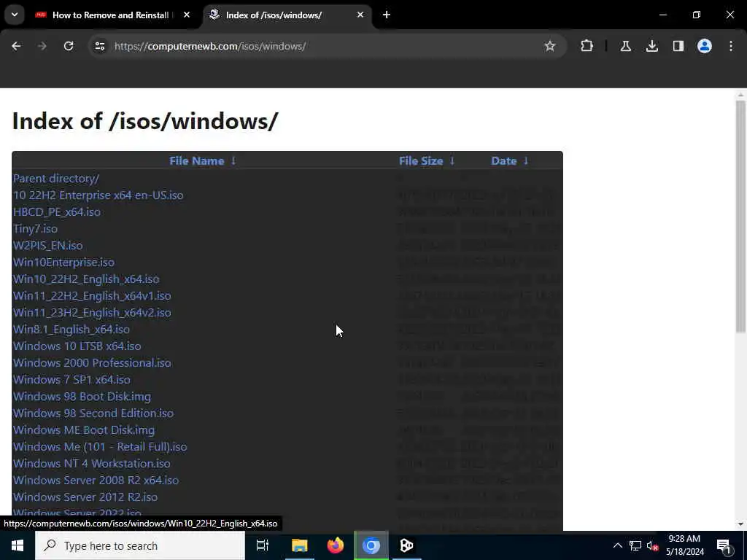This screenshot has width=747, height=560.
Task: Reload the current page
Action: click(69, 46)
